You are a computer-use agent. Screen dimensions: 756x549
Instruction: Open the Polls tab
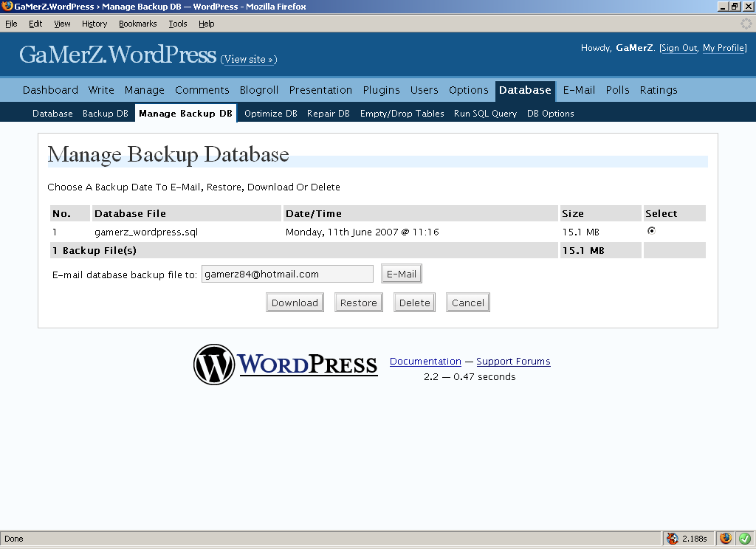click(x=618, y=90)
